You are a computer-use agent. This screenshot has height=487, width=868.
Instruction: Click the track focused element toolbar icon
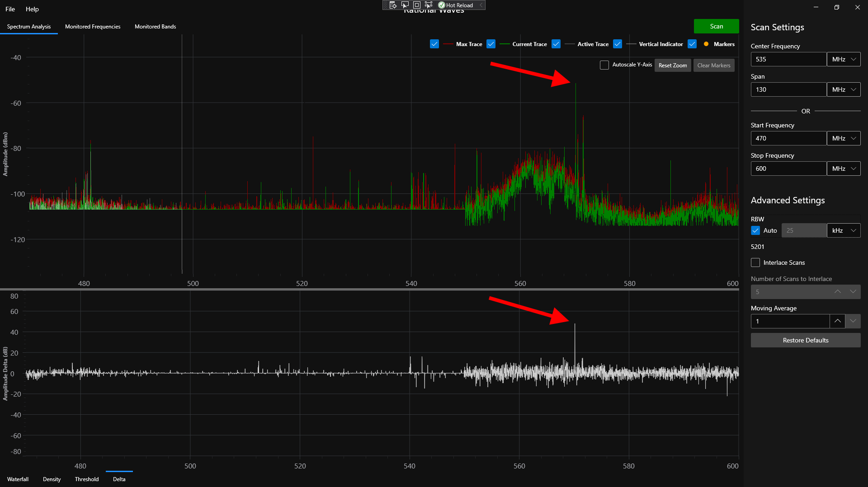point(429,5)
